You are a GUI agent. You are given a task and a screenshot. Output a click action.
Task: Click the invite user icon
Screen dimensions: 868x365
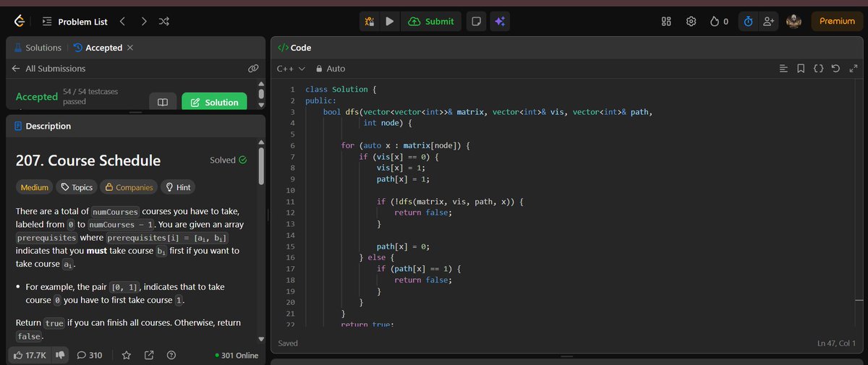pyautogui.click(x=768, y=22)
